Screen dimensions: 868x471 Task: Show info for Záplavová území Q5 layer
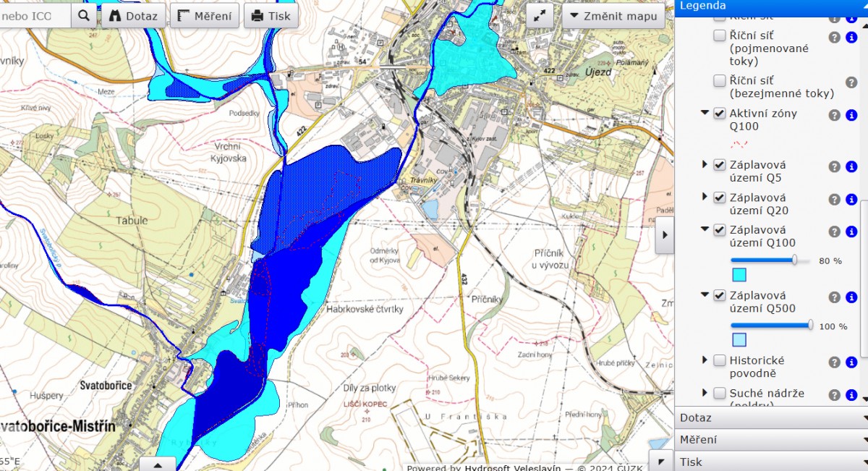point(851,166)
